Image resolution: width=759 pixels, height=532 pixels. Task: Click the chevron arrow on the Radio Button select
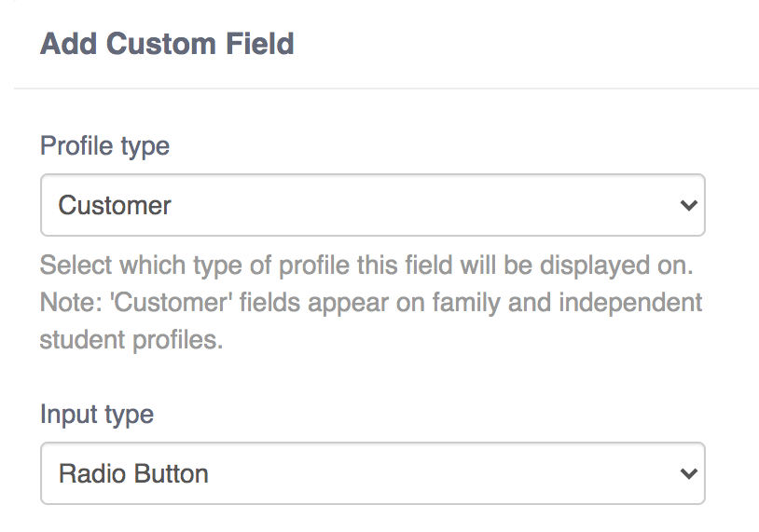point(688,473)
